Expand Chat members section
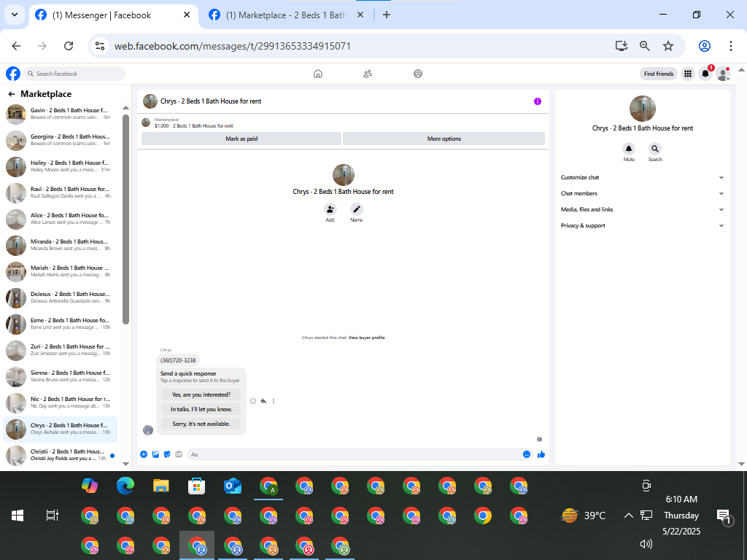This screenshot has height=560, width=747. coord(642,193)
